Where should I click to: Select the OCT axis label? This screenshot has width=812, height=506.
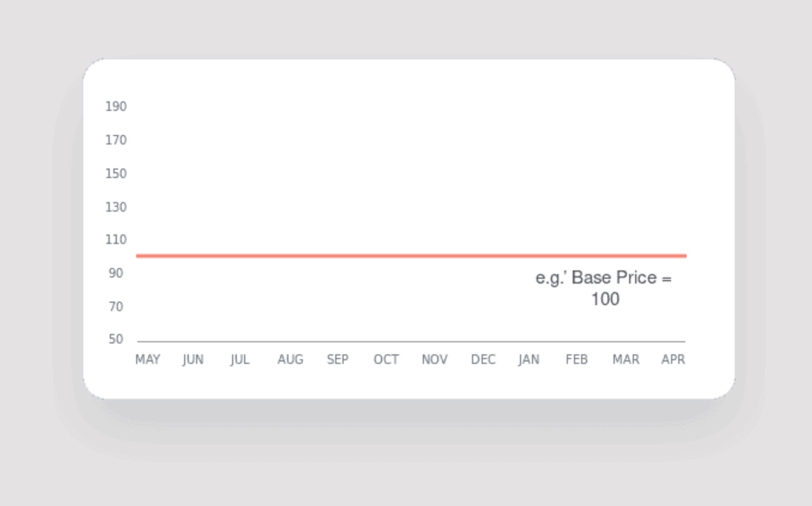click(386, 359)
